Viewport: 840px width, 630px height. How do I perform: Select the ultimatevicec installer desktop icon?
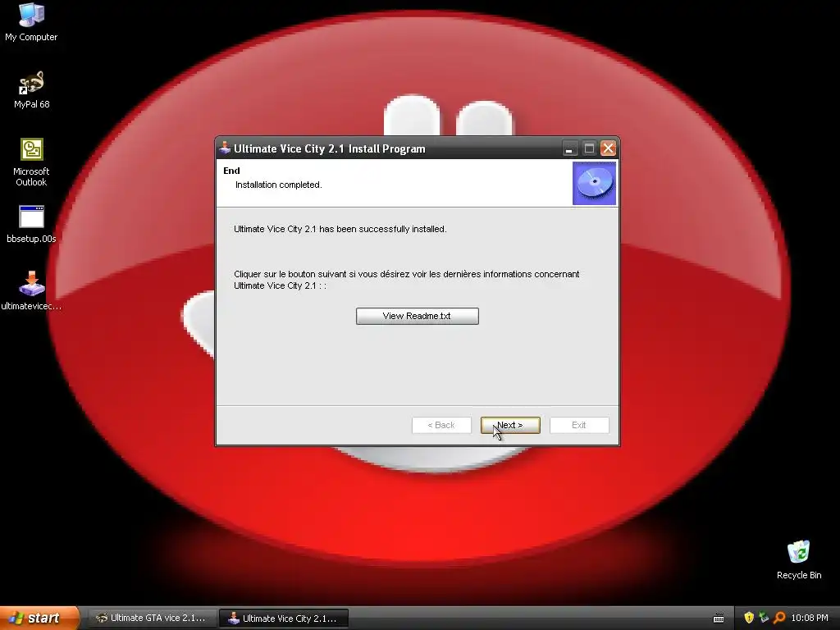pyautogui.click(x=31, y=291)
